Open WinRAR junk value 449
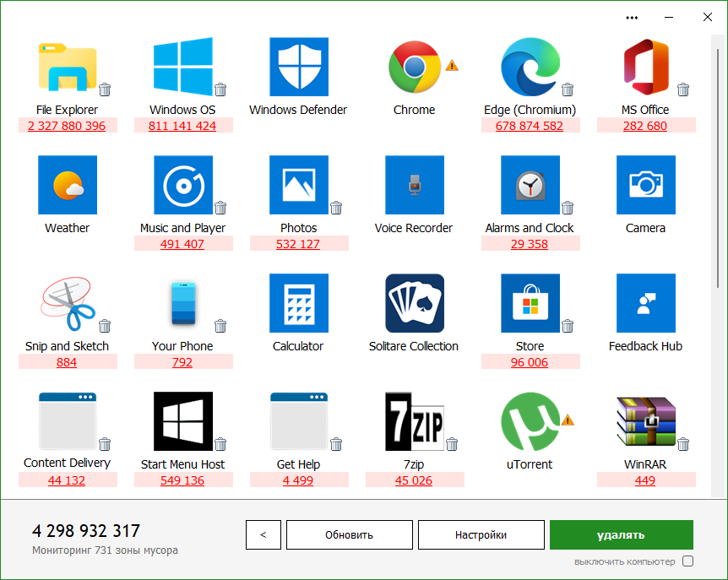 [646, 480]
